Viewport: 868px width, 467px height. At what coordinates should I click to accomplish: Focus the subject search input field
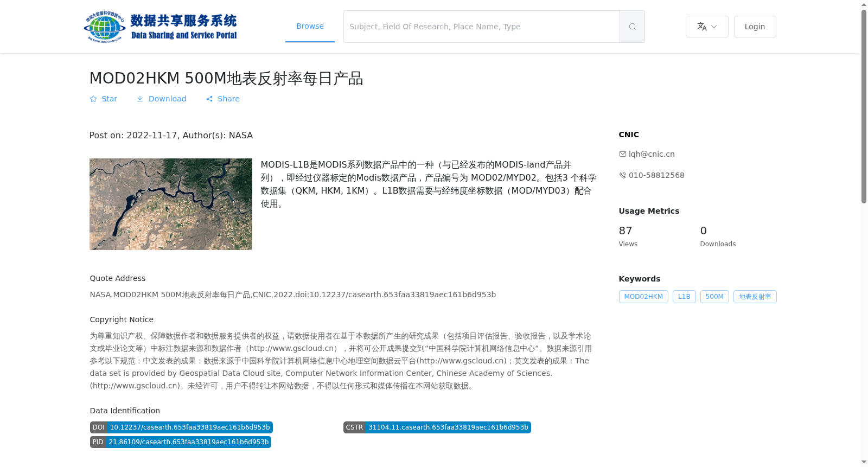[482, 27]
